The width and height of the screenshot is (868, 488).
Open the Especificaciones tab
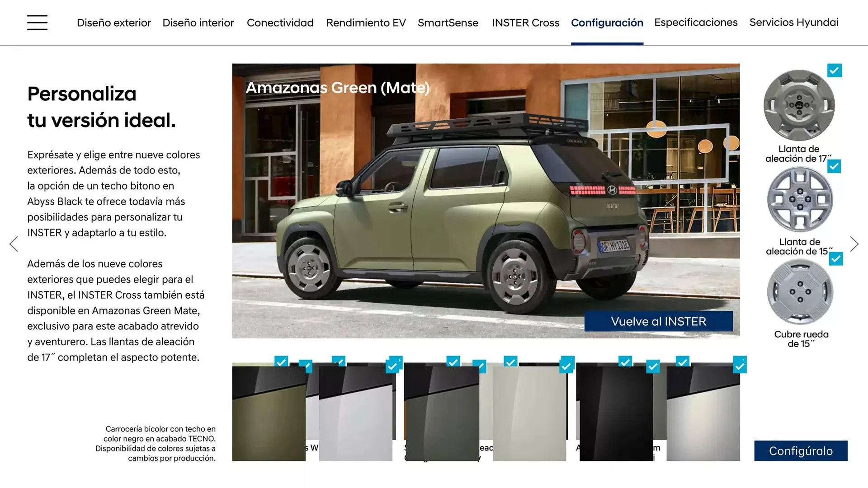point(695,22)
